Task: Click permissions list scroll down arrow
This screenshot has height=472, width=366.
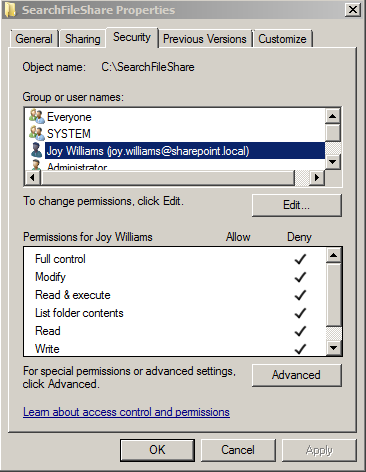Action: pyautogui.click(x=334, y=348)
